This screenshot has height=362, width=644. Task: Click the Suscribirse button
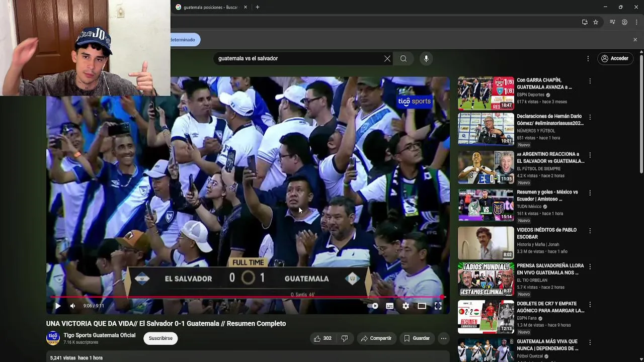coord(160,338)
